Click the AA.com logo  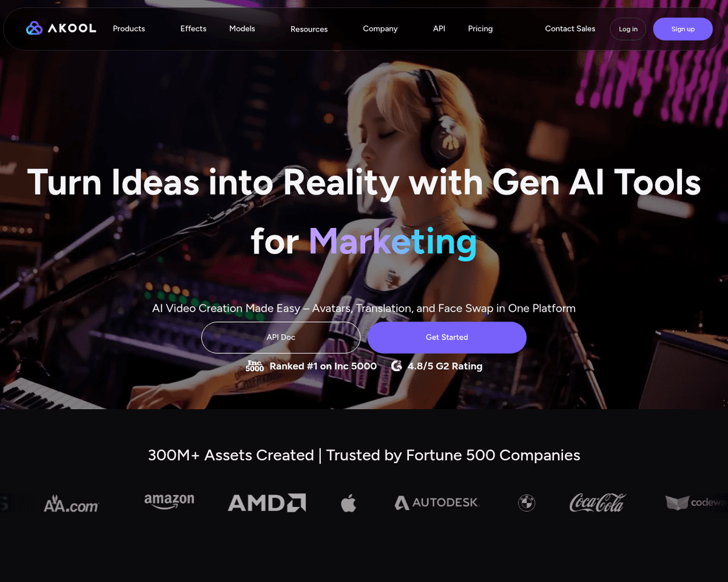coord(71,505)
